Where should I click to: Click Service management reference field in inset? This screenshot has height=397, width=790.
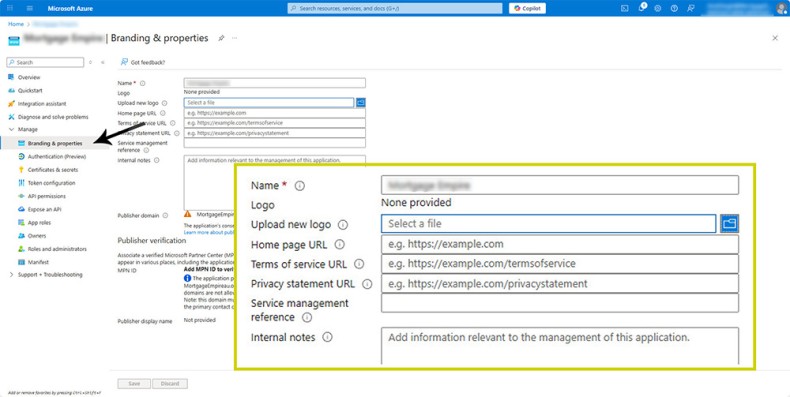tap(560, 303)
